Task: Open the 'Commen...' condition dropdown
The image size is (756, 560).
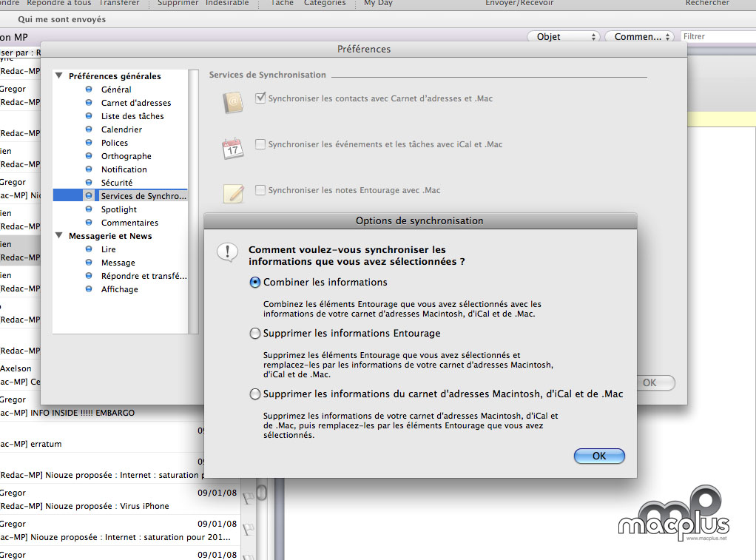Action: pyautogui.click(x=639, y=37)
